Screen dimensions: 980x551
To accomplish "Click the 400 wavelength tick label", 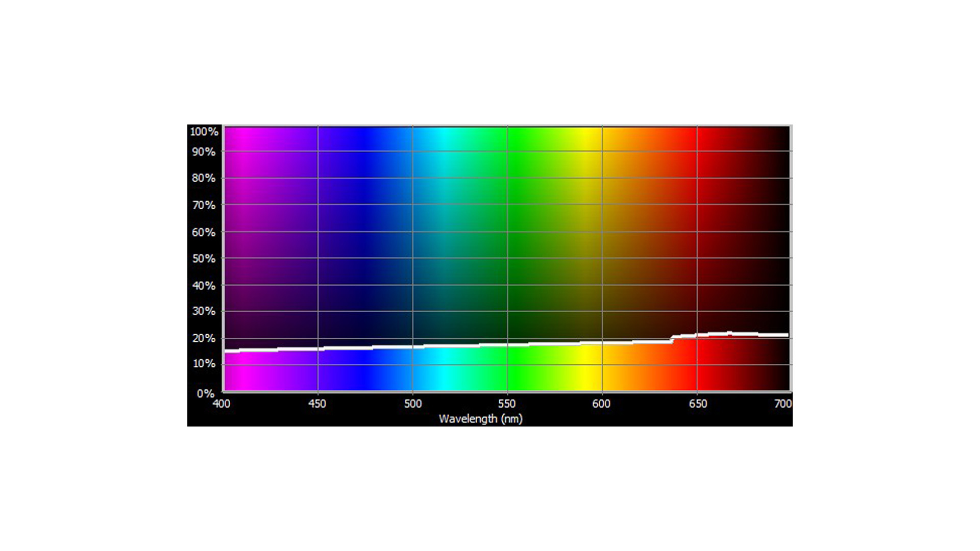I will (222, 404).
